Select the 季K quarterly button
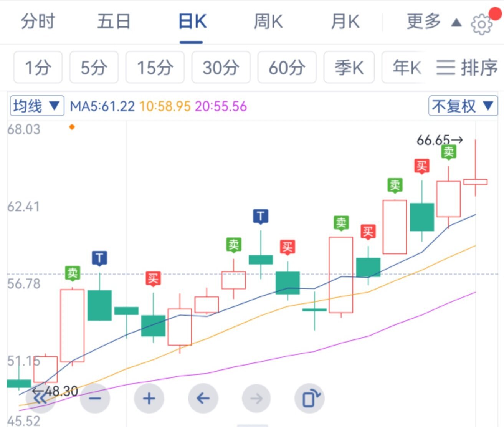504x427 pixels. coord(349,68)
